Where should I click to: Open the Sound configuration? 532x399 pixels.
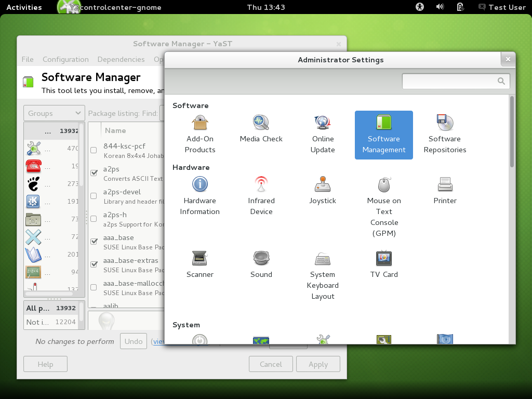[261, 264]
